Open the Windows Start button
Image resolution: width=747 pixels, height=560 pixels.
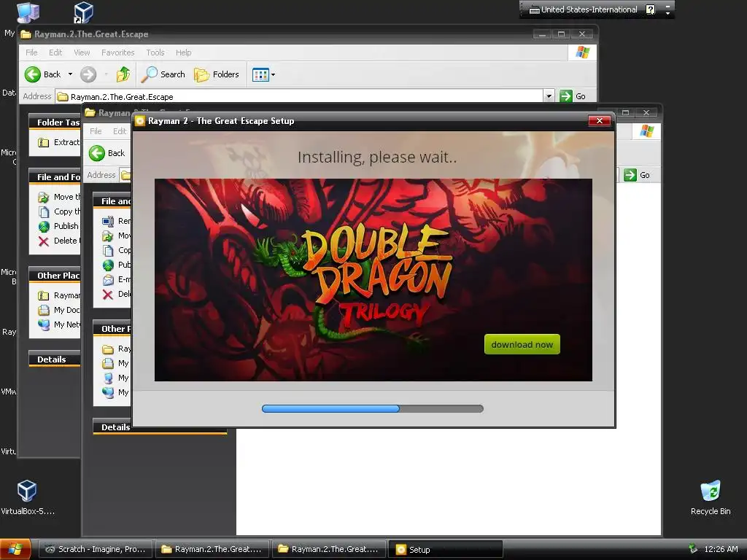pyautogui.click(x=15, y=549)
